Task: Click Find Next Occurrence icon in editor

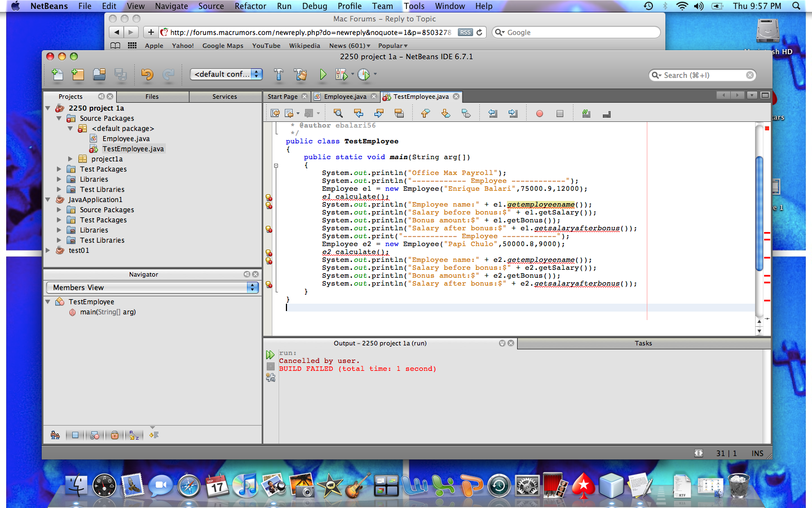Action: [379, 113]
